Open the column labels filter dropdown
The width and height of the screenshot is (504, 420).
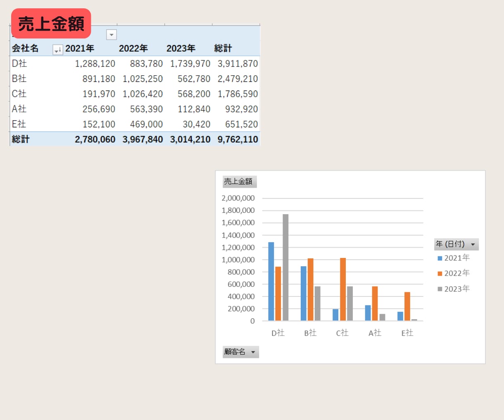tap(112, 35)
